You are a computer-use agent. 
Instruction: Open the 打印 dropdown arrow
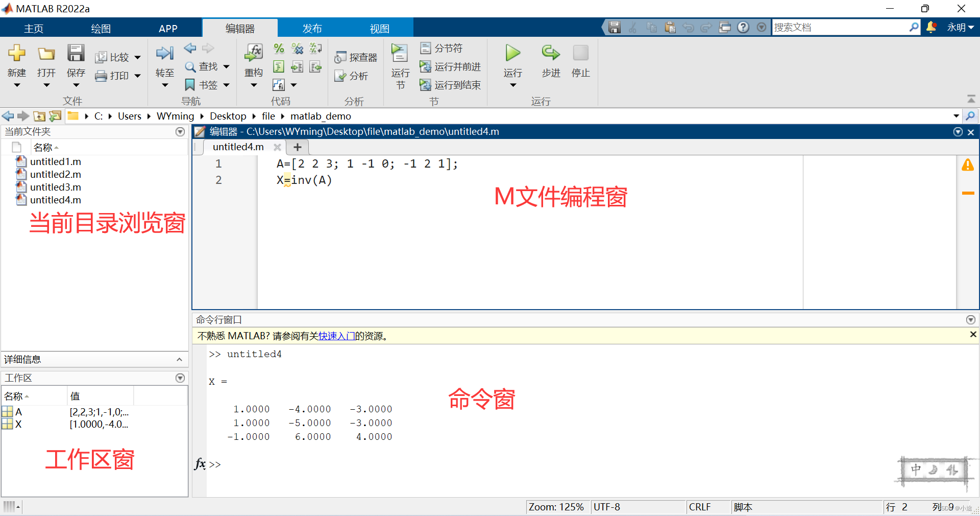[137, 76]
